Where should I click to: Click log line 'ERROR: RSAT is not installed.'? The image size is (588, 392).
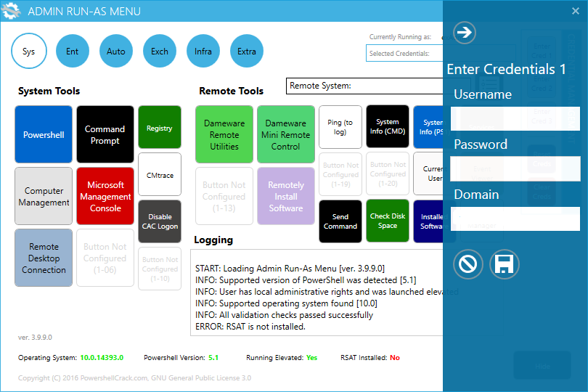pos(250,327)
